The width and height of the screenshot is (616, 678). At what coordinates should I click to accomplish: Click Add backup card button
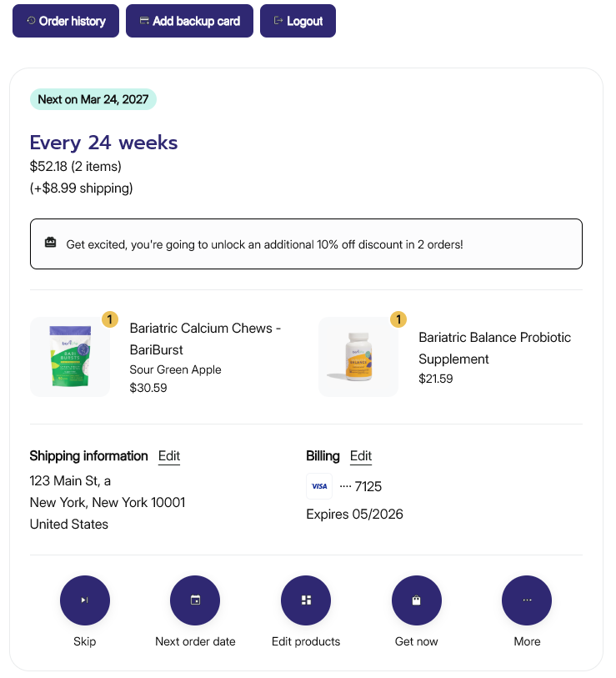pos(189,21)
